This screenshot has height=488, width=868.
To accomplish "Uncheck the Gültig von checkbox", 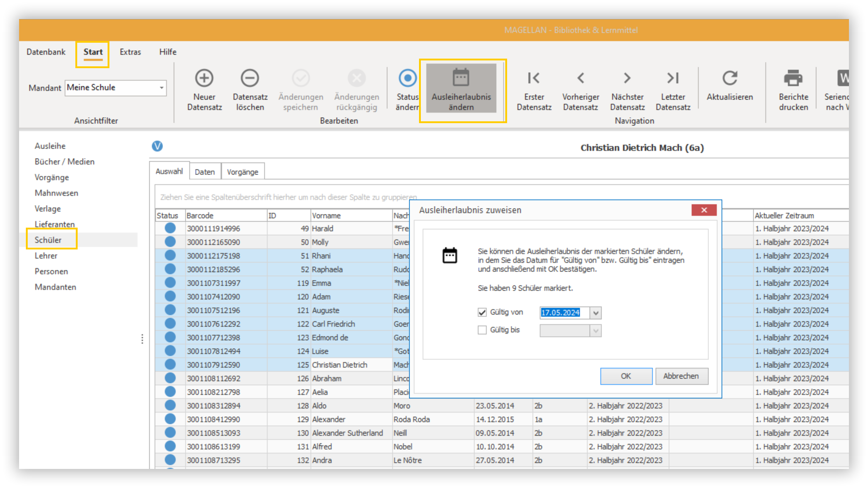I will 482,312.
